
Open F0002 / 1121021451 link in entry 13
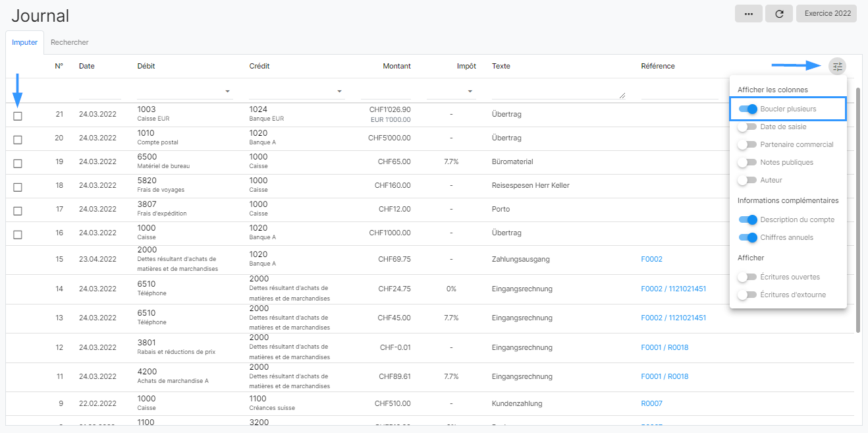coord(673,318)
